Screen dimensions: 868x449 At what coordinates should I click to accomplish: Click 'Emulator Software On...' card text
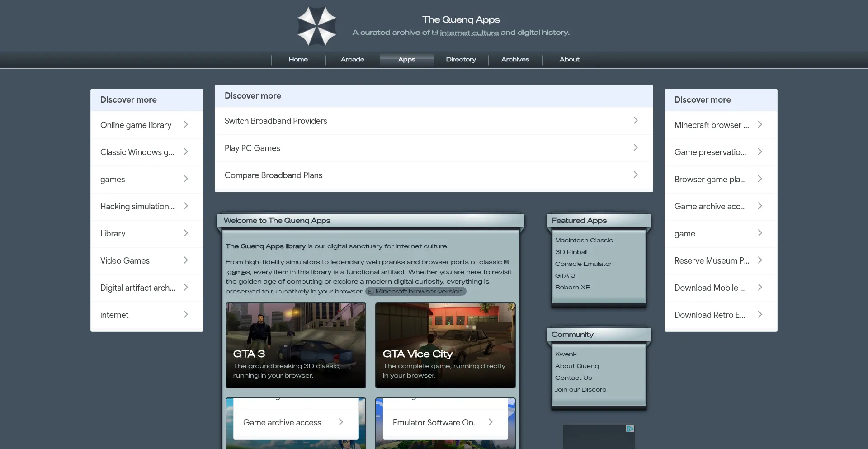[436, 422]
